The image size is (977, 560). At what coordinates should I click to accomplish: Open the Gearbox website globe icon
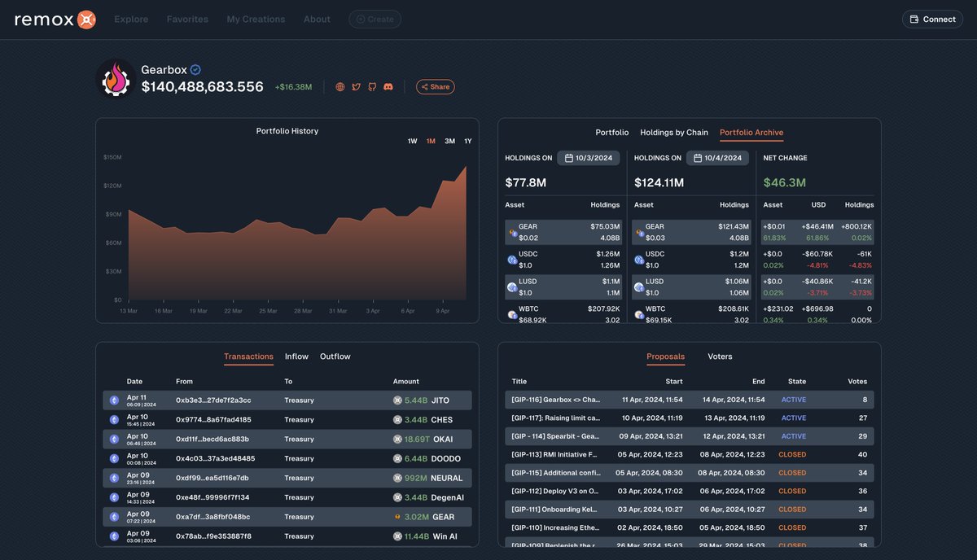(340, 86)
